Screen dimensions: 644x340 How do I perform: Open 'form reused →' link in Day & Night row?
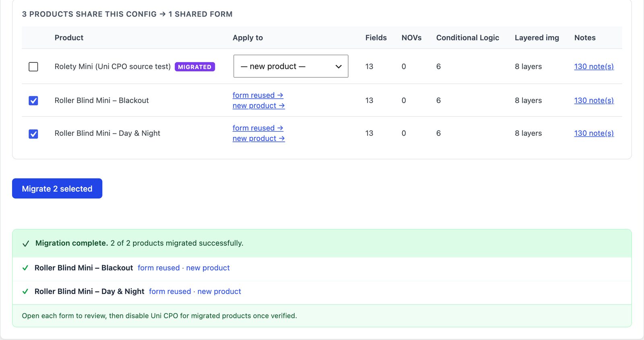pyautogui.click(x=258, y=128)
